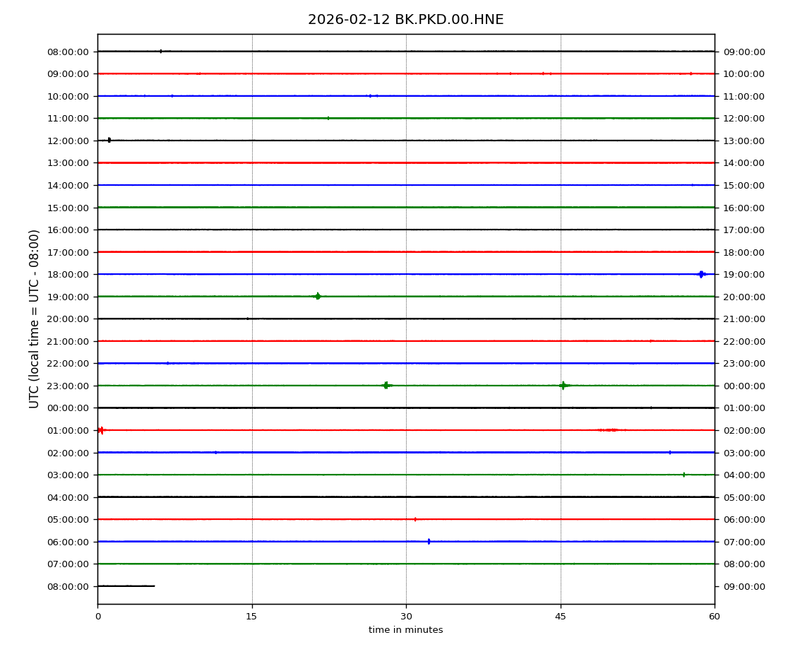Image resolution: width=812 pixels, height=671 pixels.
Task: Click the spike on the 06:00:00 blue trace
Action: tap(429, 541)
